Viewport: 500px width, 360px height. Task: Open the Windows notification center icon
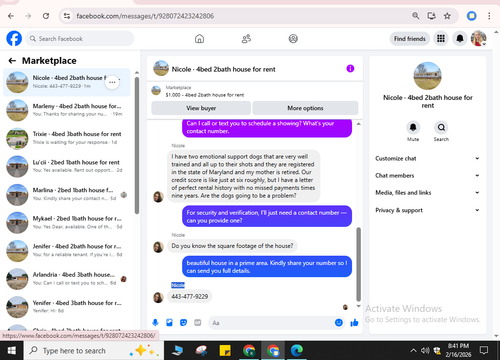[x=484, y=351]
